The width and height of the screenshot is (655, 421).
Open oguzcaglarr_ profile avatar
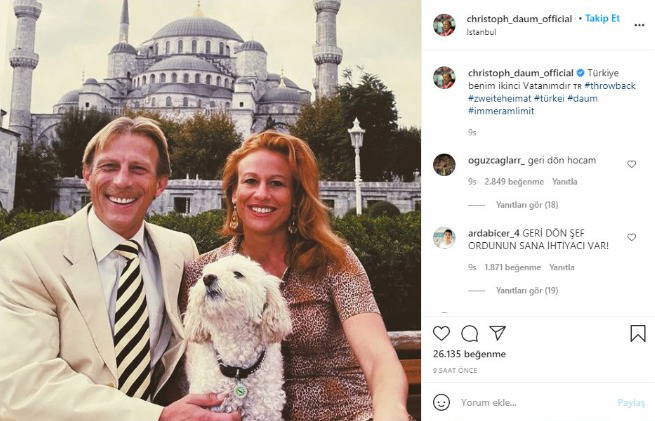click(444, 165)
